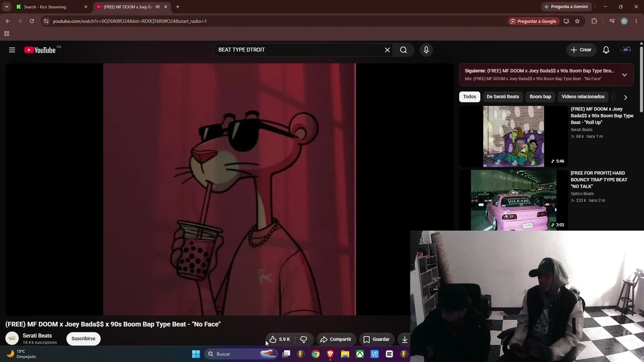Mute the YouTube tab via speaker icon
The width and height of the screenshot is (644, 362).
pyautogui.click(x=157, y=7)
